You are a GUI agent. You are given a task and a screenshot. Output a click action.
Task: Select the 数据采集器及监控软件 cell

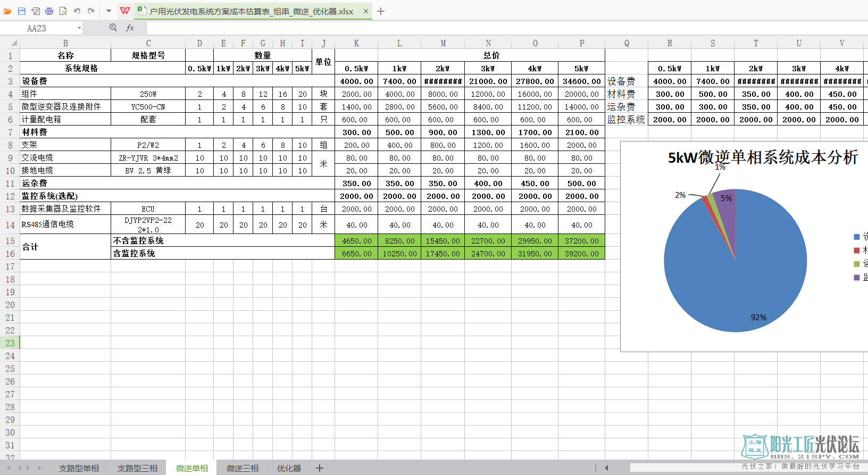(x=65, y=209)
